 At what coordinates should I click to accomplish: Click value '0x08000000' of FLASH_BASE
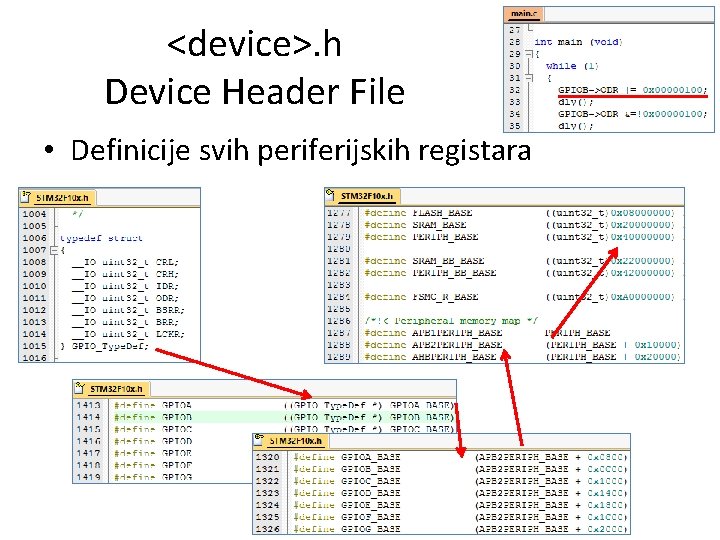click(x=641, y=213)
